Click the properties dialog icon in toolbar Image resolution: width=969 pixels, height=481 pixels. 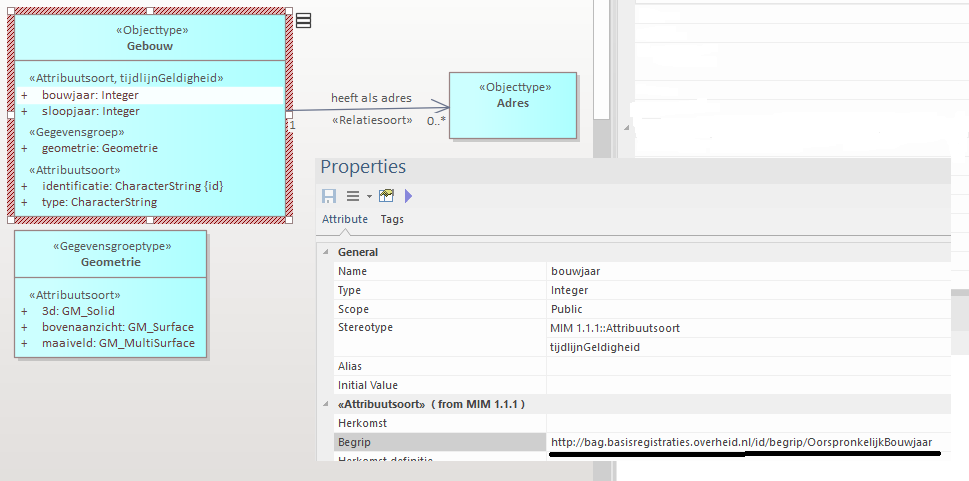(386, 196)
